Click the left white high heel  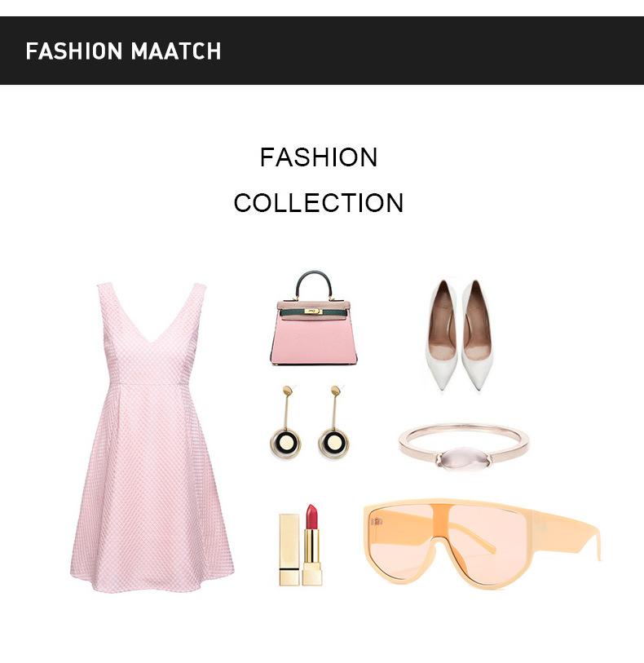442,335
